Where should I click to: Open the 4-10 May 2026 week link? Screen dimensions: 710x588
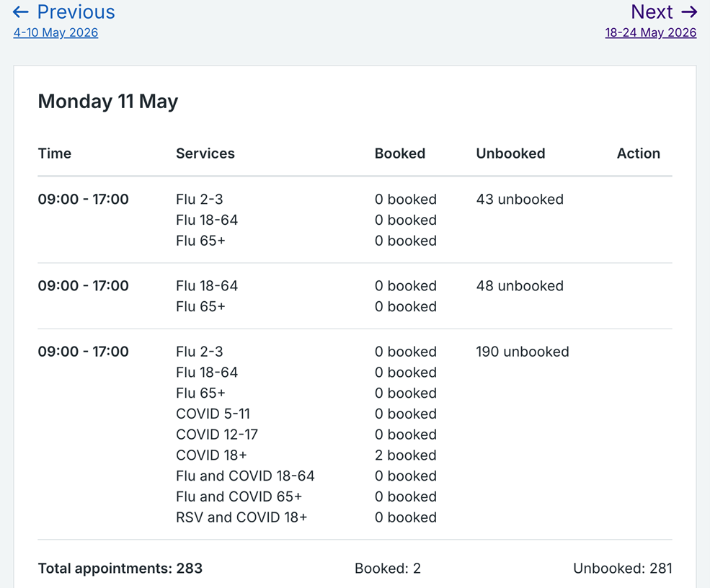(56, 32)
